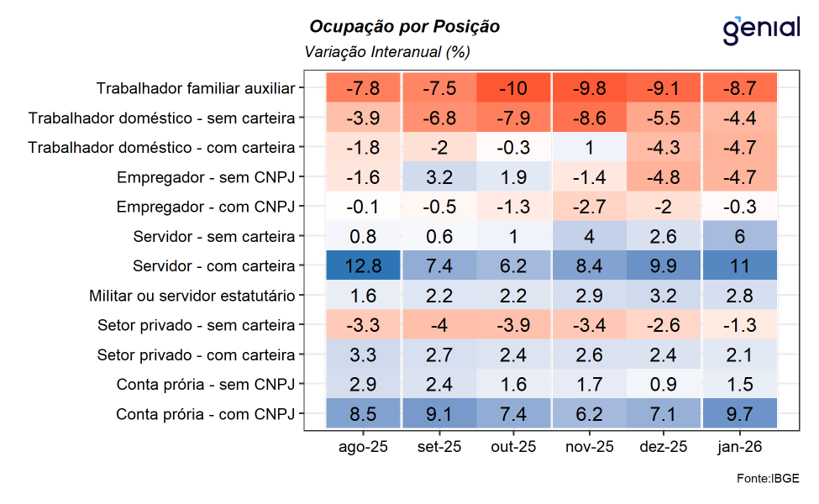
Task: Click the chart title Ocupação por Posição
Action: point(404,27)
